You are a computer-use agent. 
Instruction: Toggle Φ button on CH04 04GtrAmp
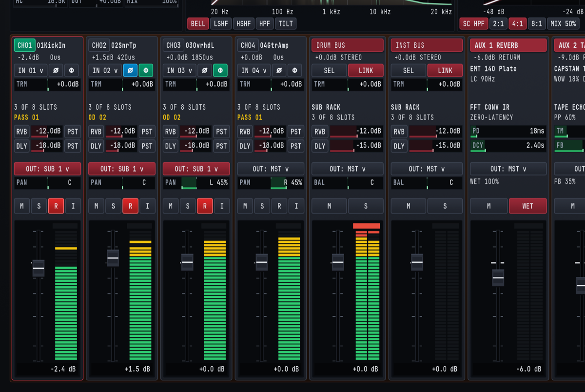click(x=294, y=70)
